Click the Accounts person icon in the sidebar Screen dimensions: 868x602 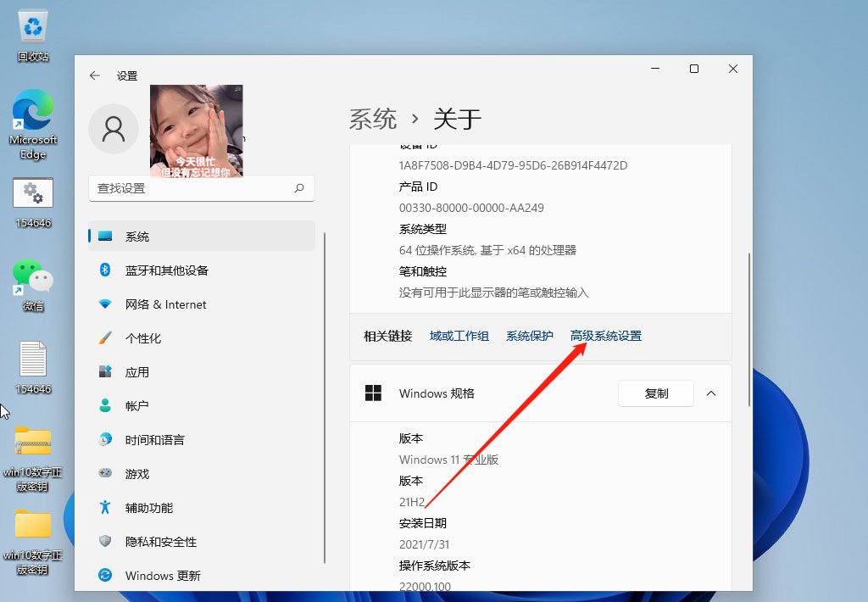coord(105,405)
